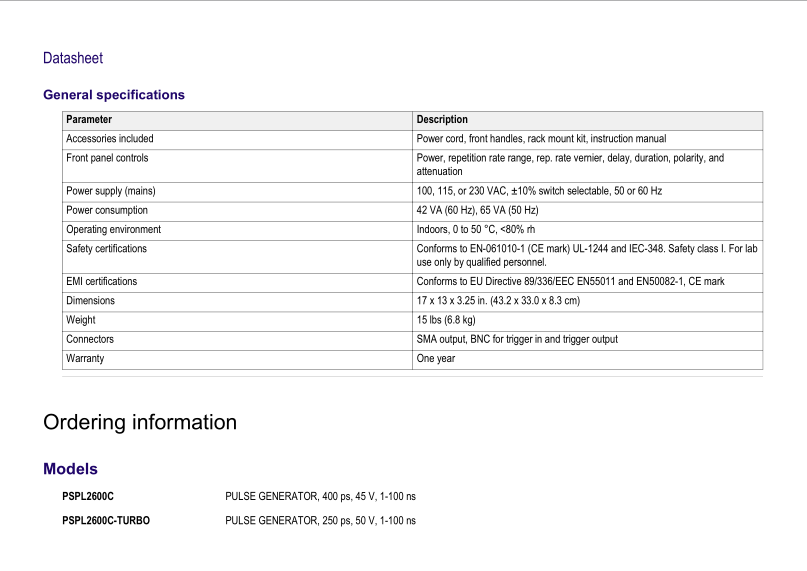Screen dimensions: 807x571
Task: Click the Connectors description SMA output text
Action: coord(517,340)
